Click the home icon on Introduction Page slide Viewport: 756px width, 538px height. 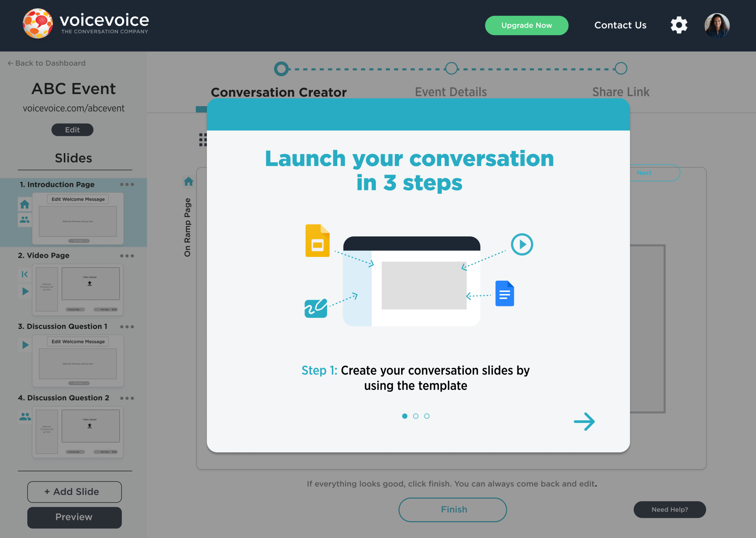tap(24, 204)
